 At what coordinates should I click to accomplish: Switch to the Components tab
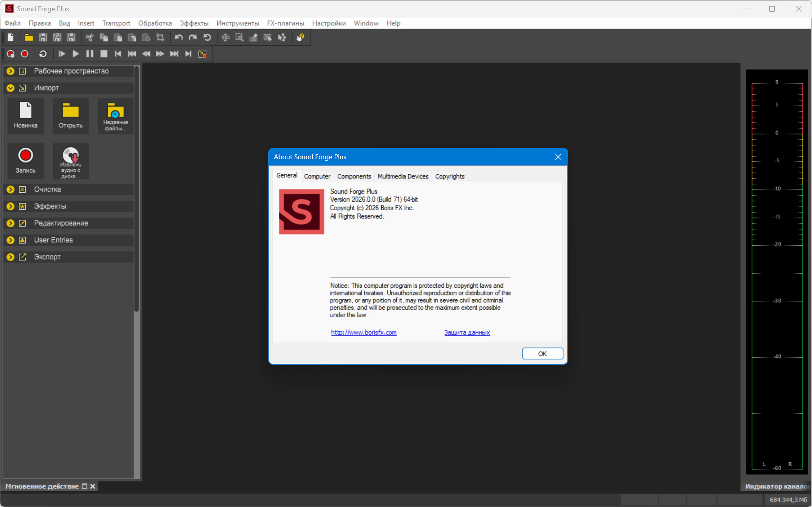(x=354, y=177)
